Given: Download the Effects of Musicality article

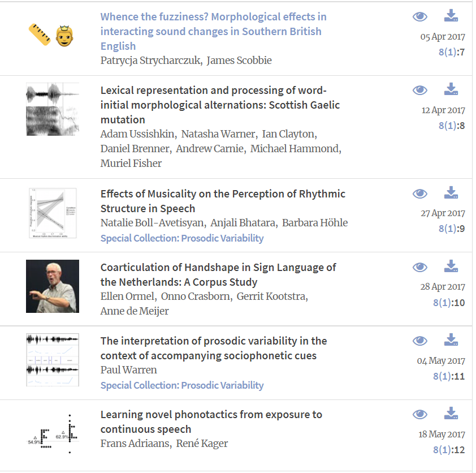Looking at the screenshot, I should tap(451, 193).
